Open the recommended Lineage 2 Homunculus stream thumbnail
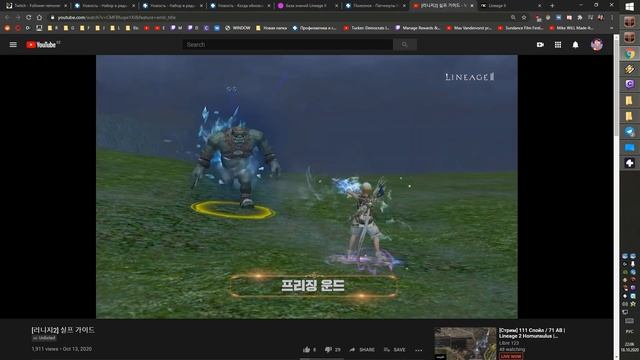This screenshot has height=360, width=640. point(465,343)
